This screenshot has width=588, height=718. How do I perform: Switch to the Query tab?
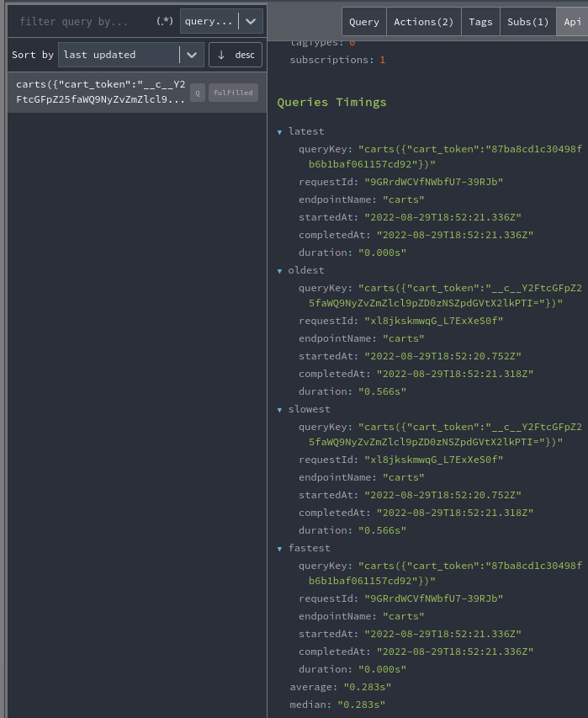[364, 22]
